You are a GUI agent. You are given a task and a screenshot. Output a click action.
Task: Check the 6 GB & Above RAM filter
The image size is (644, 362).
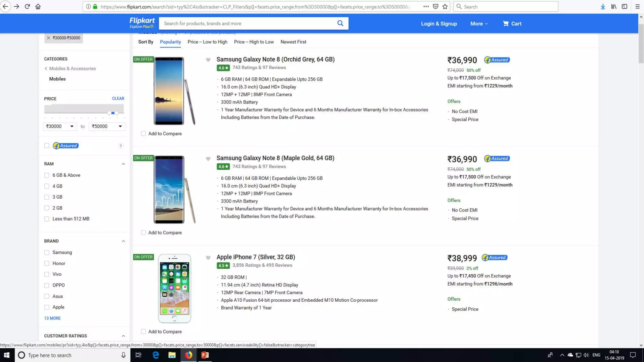[47, 175]
